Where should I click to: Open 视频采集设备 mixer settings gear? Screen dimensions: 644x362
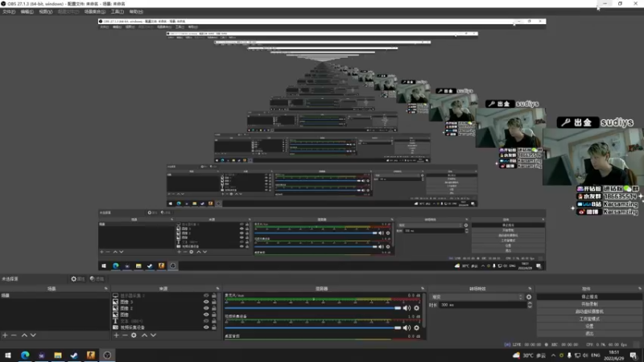click(416, 328)
